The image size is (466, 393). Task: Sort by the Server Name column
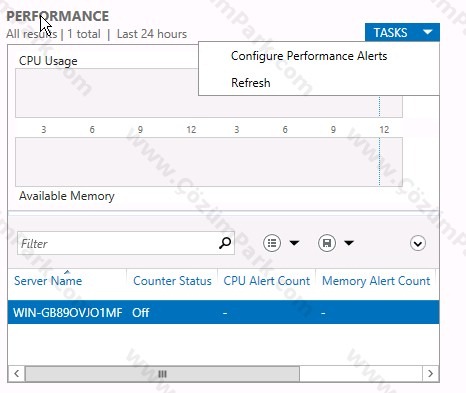point(48,281)
